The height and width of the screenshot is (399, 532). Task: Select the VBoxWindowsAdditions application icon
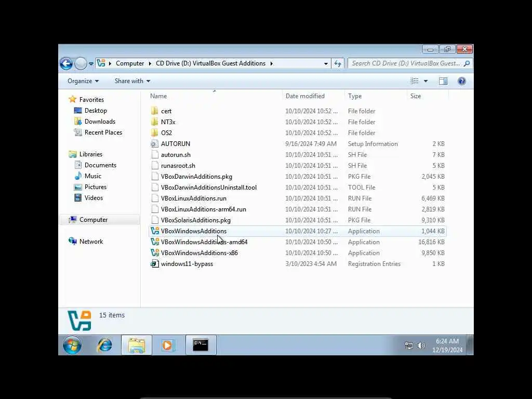point(155,231)
